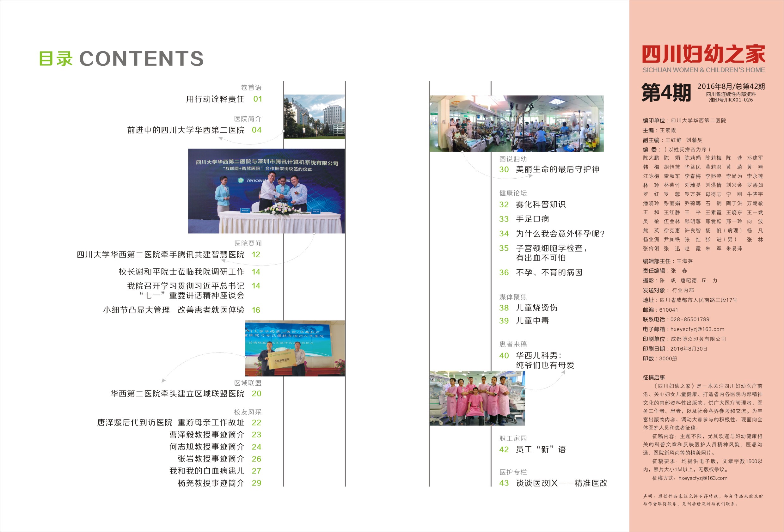Viewport: 784px width, 532px height.
Task: Click the entry '员工"新"语'
Action: 541,449
